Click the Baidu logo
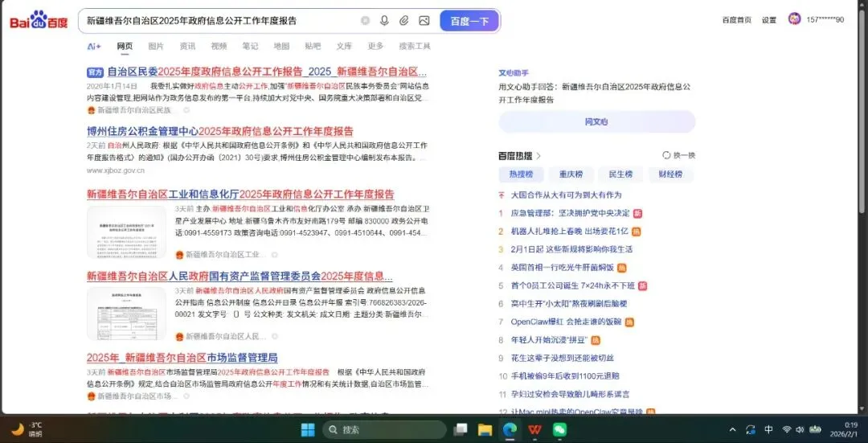 (x=39, y=22)
